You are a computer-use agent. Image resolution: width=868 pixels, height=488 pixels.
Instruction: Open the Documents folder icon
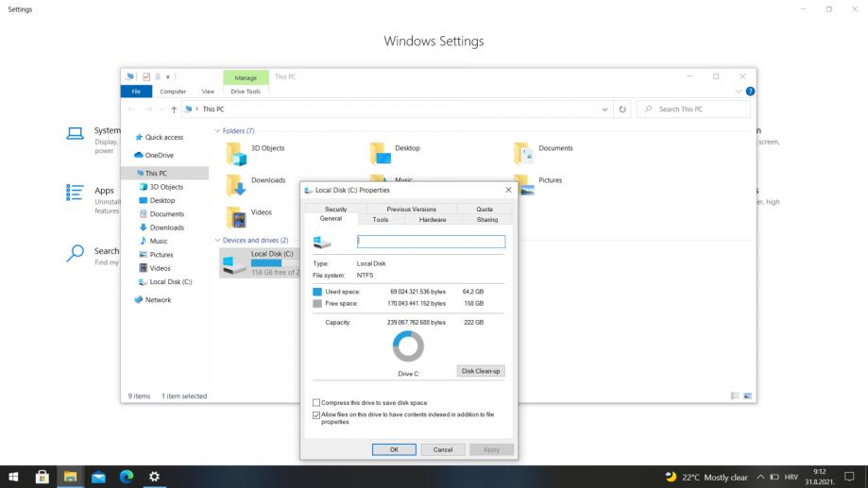point(523,153)
